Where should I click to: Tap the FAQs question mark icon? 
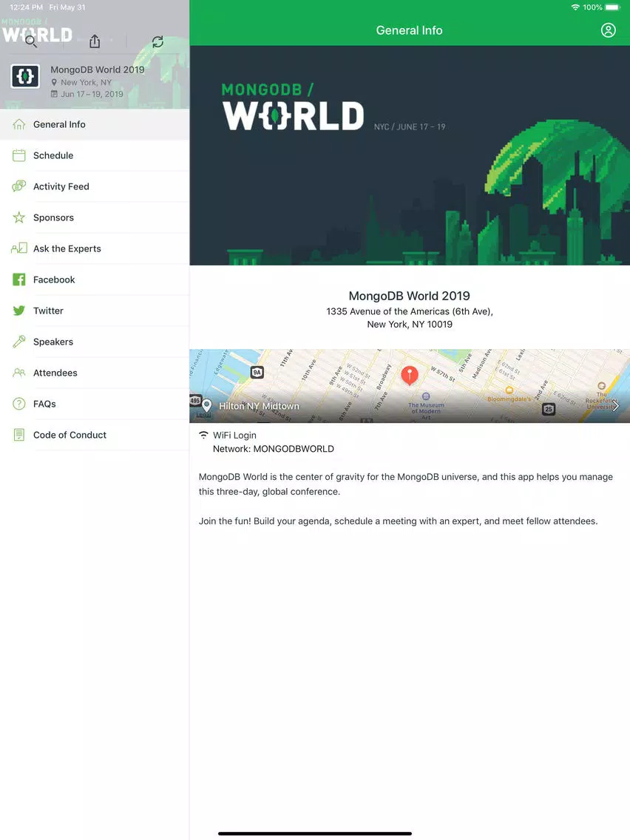coord(18,404)
